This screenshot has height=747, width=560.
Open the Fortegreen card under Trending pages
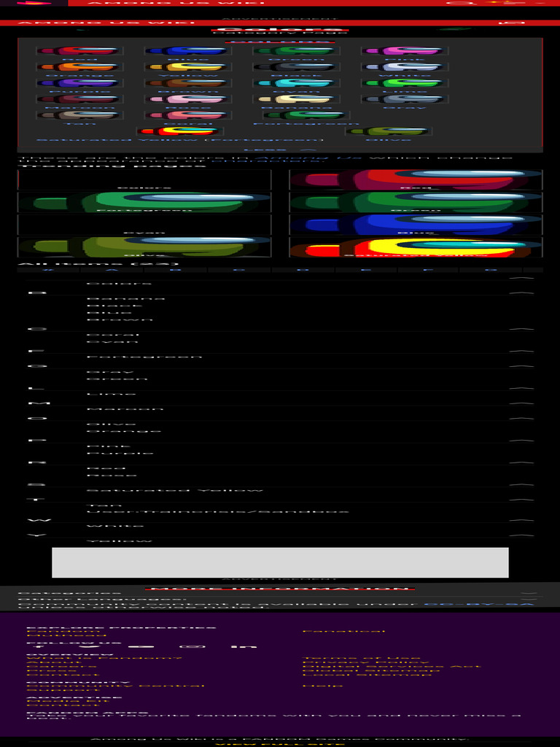tap(144, 202)
